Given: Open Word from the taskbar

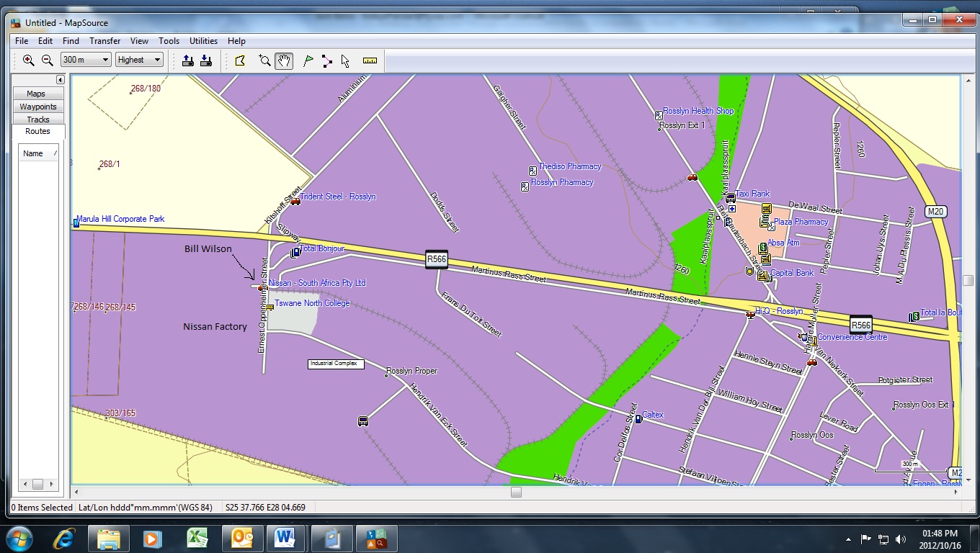Looking at the screenshot, I should [x=285, y=538].
